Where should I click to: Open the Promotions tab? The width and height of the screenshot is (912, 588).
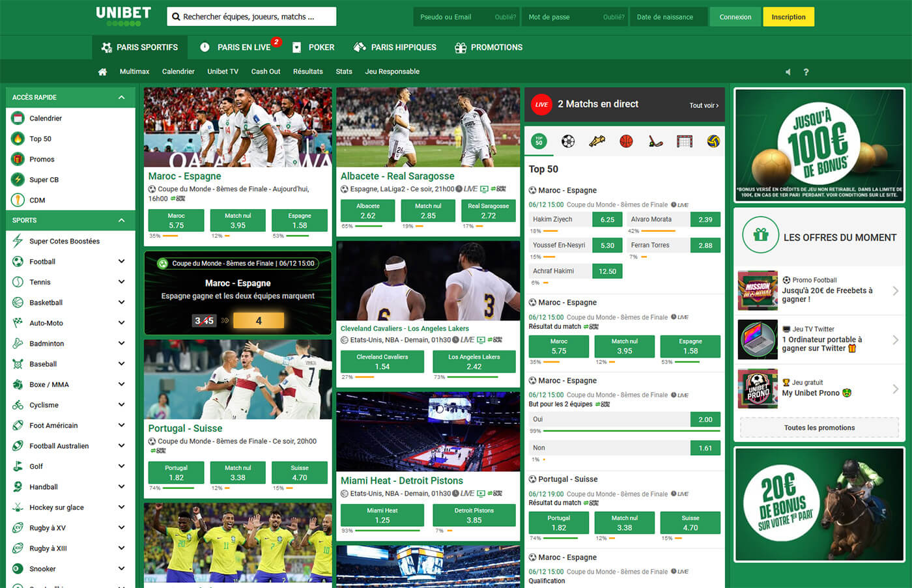tap(489, 47)
